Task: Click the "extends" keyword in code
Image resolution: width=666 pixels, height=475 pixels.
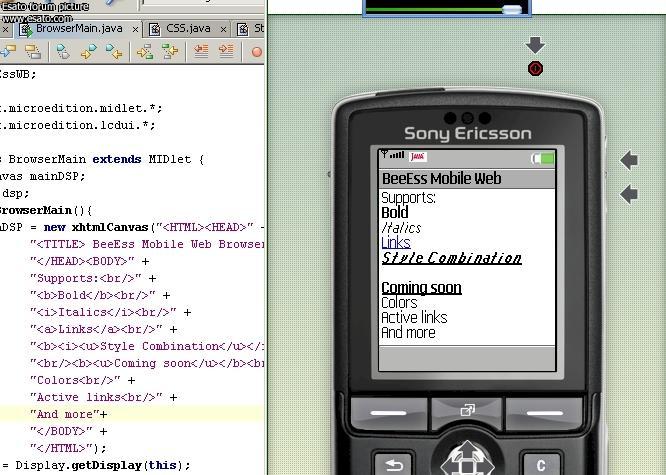Action: pos(117,159)
